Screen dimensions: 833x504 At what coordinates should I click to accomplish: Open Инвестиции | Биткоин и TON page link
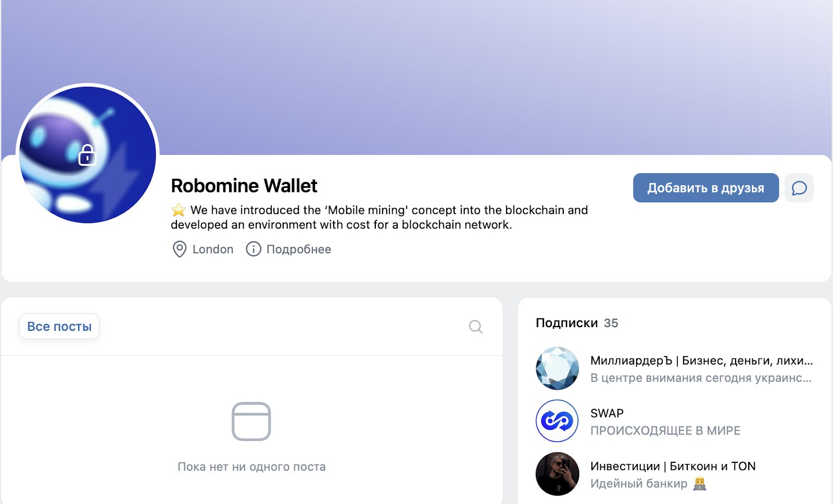(673, 466)
